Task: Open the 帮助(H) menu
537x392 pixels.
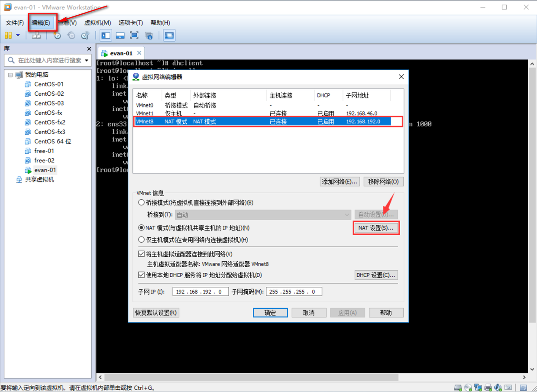Action: point(160,23)
